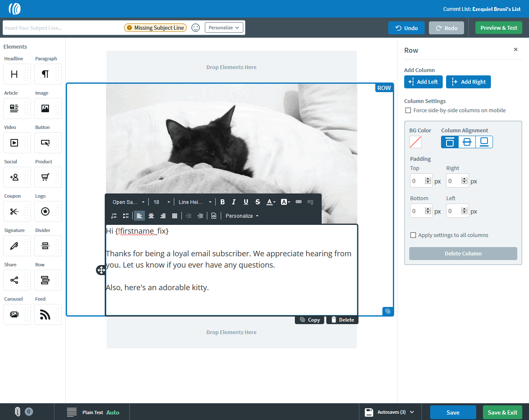Select the Image element in the sidebar

pyautogui.click(x=48, y=108)
